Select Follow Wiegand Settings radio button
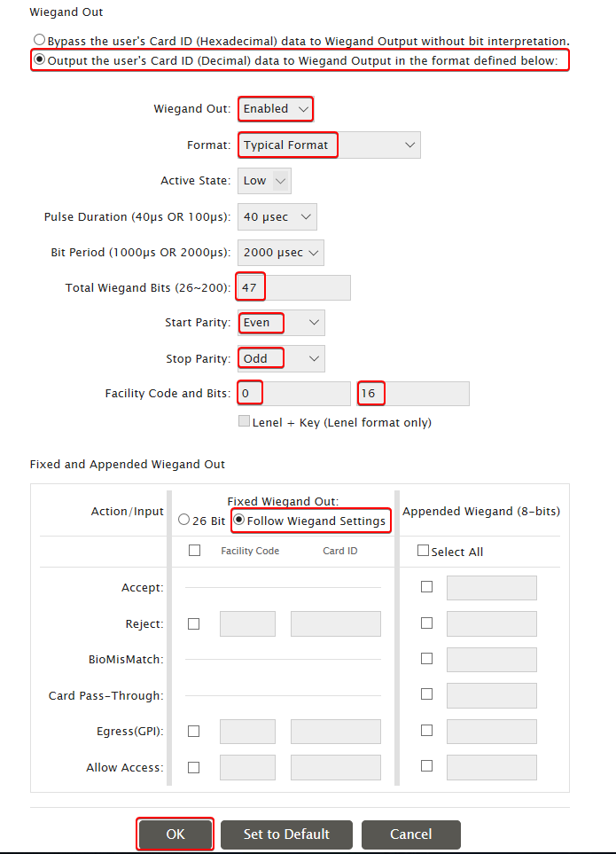The width and height of the screenshot is (616, 854). point(238,520)
